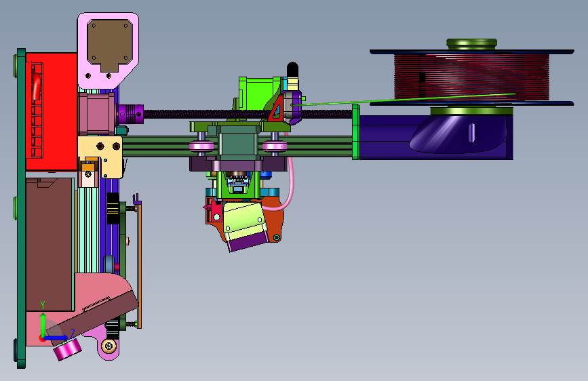This screenshot has height=381, width=588.
Task: Pick the dark blue spool holder base
Action: click(436, 137)
